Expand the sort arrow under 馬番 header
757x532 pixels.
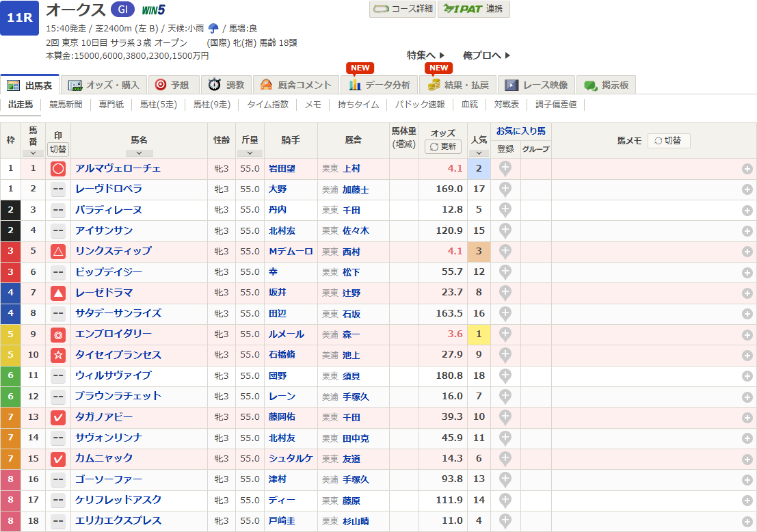click(x=33, y=152)
